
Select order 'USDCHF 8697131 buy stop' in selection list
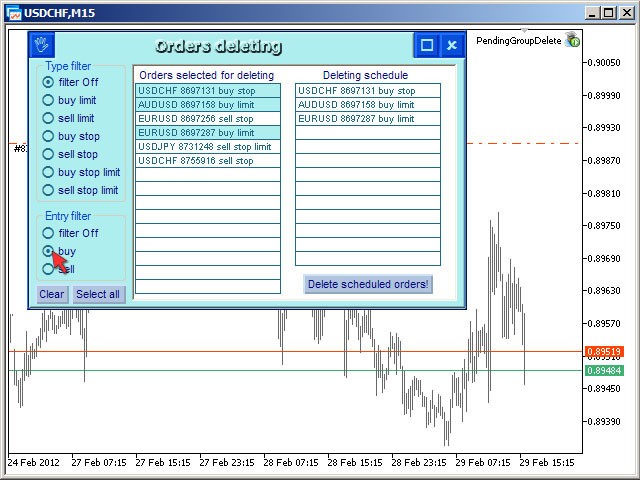pyautogui.click(x=208, y=91)
